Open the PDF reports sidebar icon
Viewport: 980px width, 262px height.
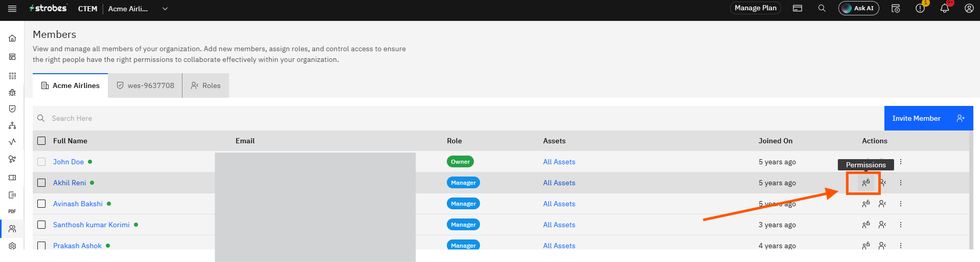12,211
